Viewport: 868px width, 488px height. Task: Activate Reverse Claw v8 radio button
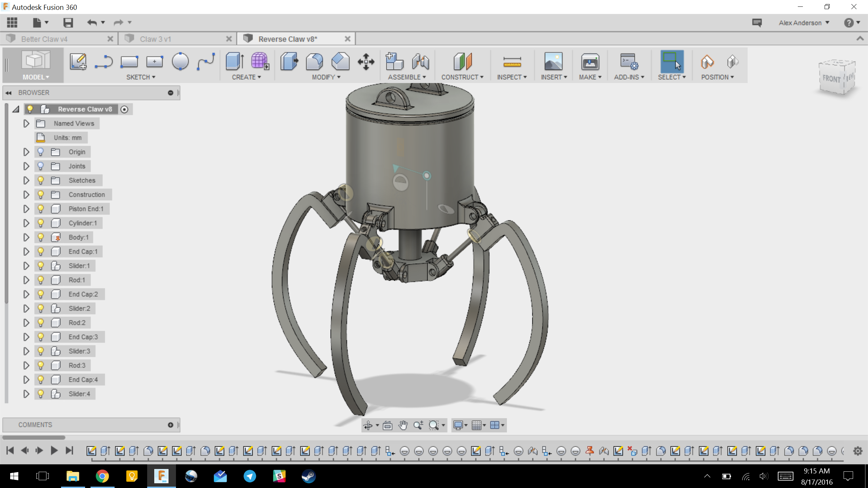124,109
